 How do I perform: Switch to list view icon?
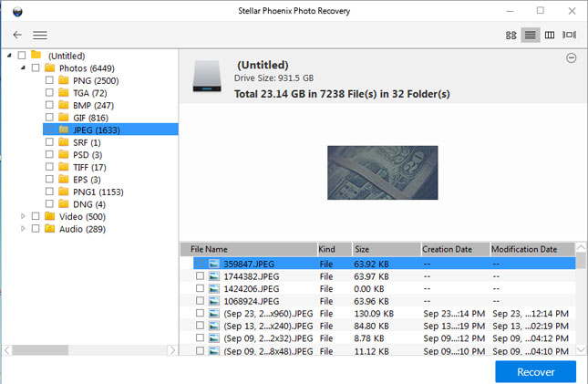point(531,35)
